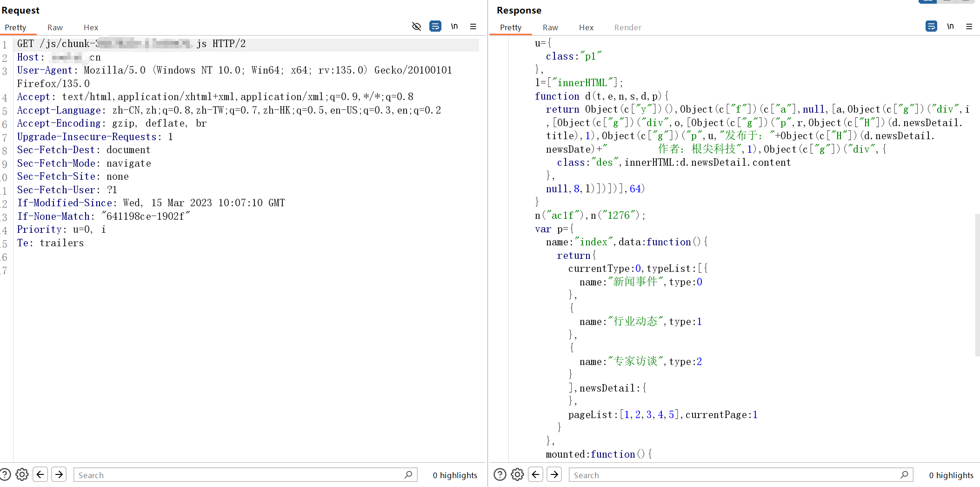
Task: Toggle word wrap icon in Response panel
Action: (931, 27)
